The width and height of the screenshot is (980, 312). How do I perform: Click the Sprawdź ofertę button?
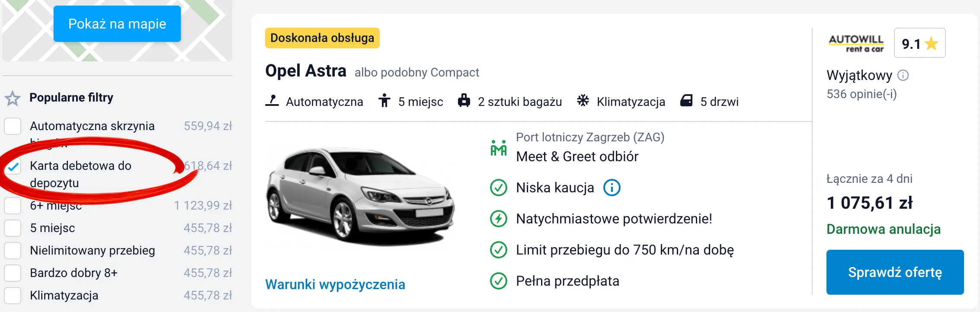click(x=894, y=272)
